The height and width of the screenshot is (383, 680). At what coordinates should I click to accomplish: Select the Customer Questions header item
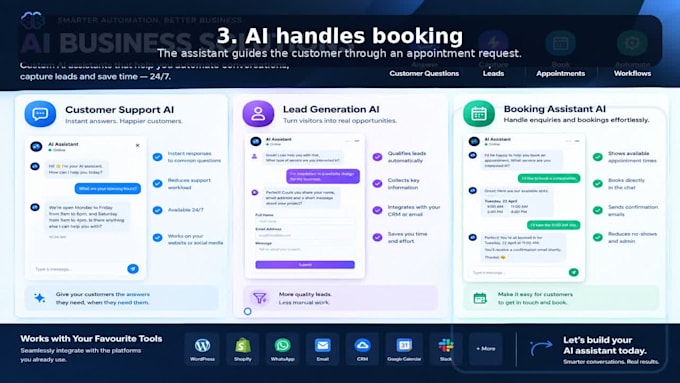[424, 73]
